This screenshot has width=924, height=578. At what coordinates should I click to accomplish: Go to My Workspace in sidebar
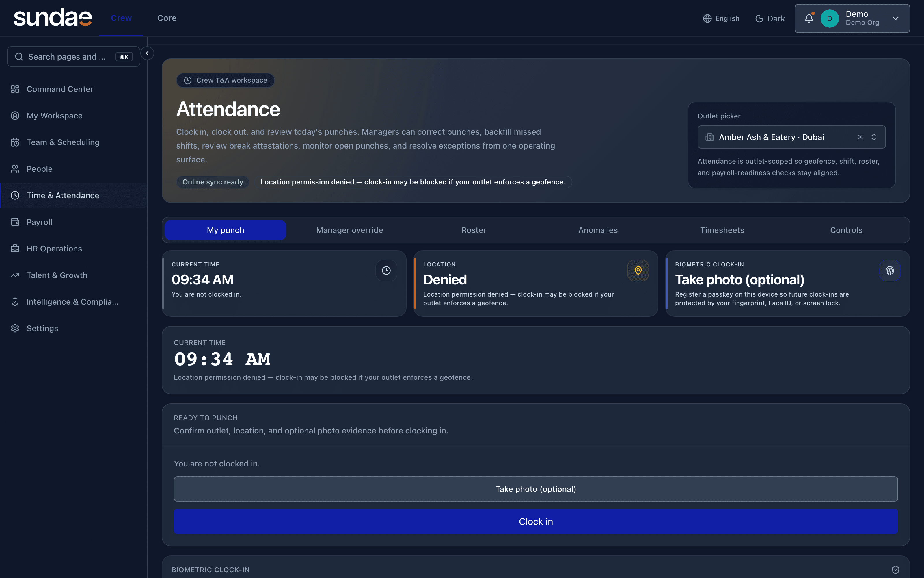tap(74, 115)
